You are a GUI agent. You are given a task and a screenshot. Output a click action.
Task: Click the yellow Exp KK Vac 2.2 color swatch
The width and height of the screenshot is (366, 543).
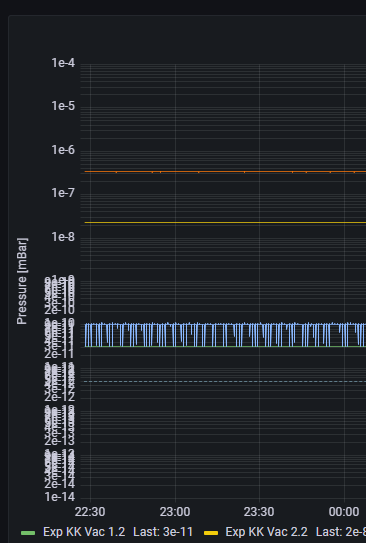tap(211, 533)
